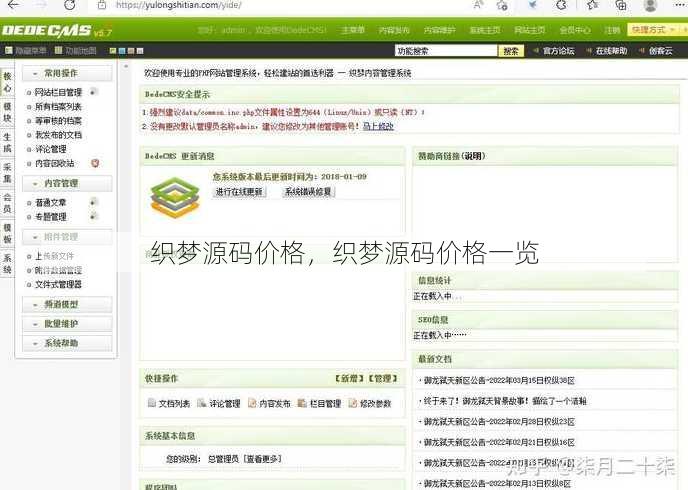This screenshot has width=688, height=490.
Task: Open the 2022年03月16日 announcement in 最新文档
Action: (x=499, y=380)
